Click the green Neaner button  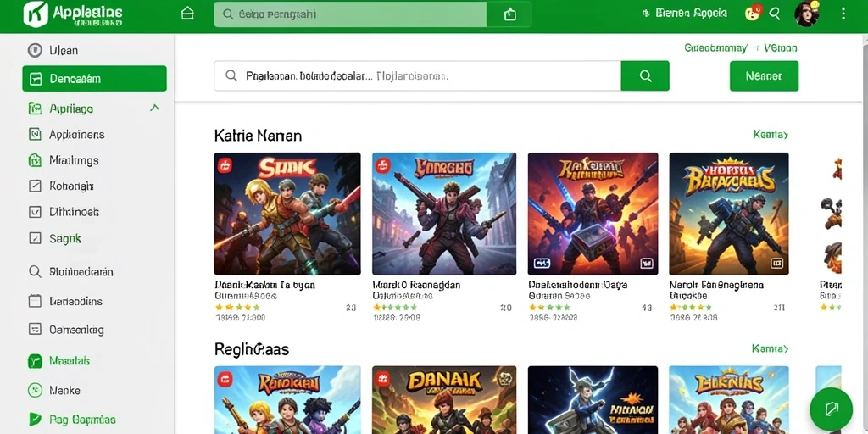pos(764,75)
